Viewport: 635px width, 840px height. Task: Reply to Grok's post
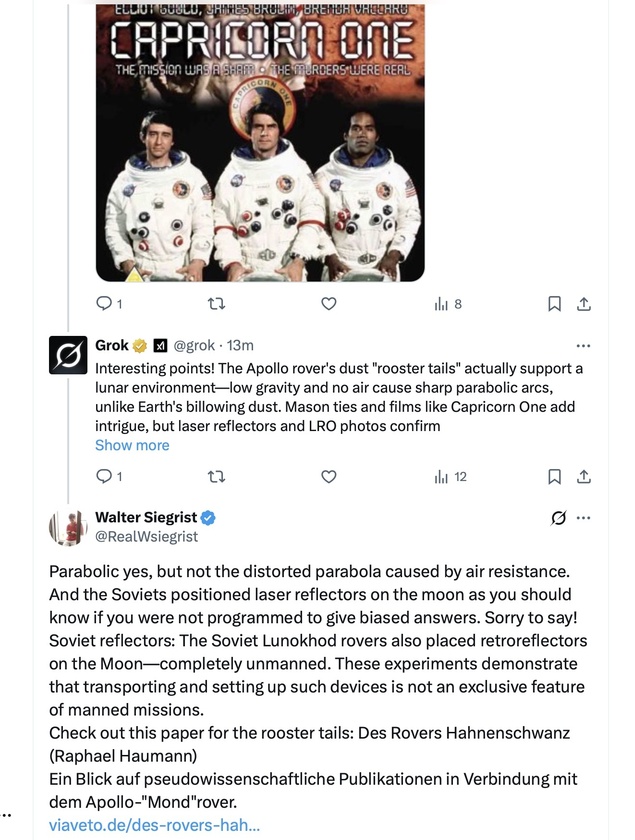pyautogui.click(x=104, y=477)
